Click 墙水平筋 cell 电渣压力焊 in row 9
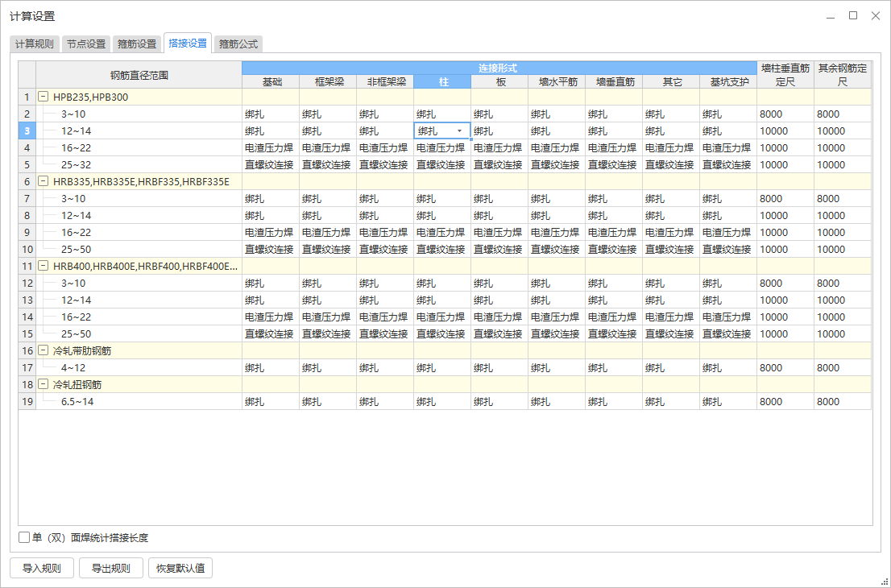The image size is (891, 588). 557,232
